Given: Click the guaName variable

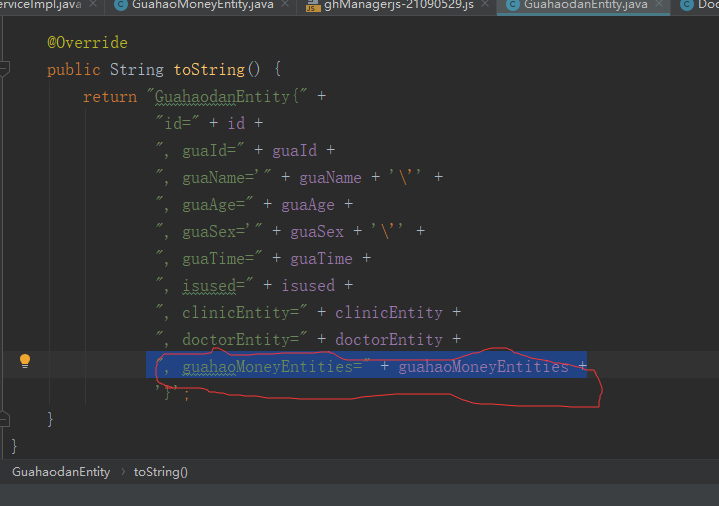Looking at the screenshot, I should click(330, 178).
